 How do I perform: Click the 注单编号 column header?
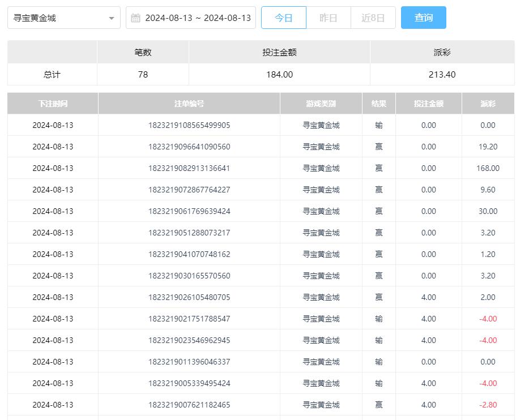(189, 104)
